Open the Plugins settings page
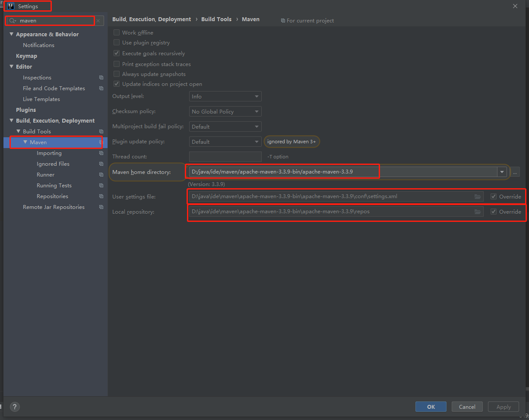 click(x=26, y=110)
